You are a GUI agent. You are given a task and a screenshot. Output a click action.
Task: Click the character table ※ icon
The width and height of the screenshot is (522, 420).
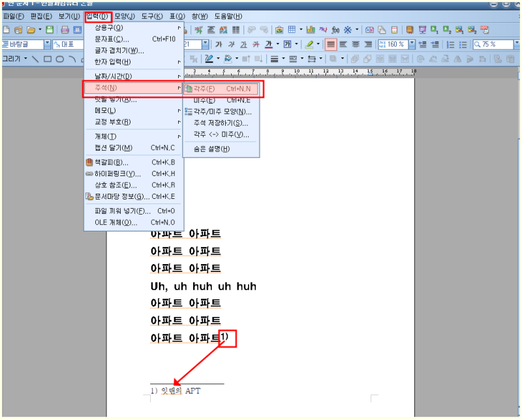point(348,30)
